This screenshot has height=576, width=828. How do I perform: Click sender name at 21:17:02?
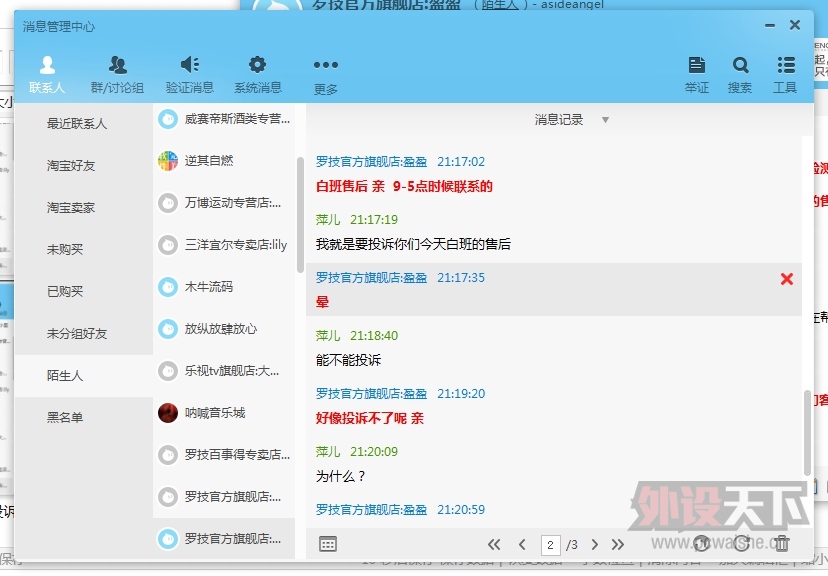[x=371, y=162]
